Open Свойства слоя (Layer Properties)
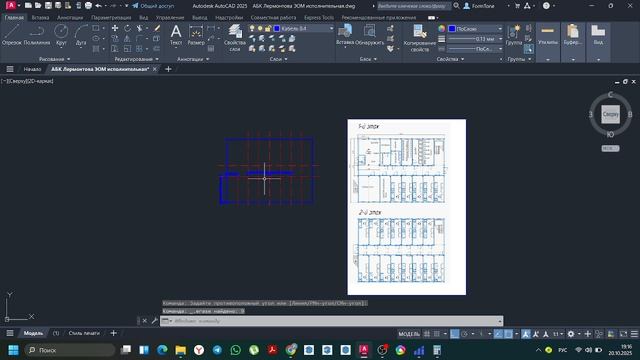The width and height of the screenshot is (640, 360). pos(235,37)
